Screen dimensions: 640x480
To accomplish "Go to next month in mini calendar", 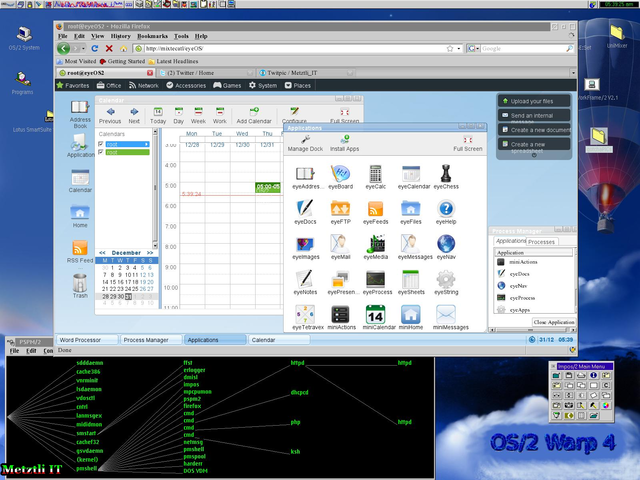I will coord(150,253).
